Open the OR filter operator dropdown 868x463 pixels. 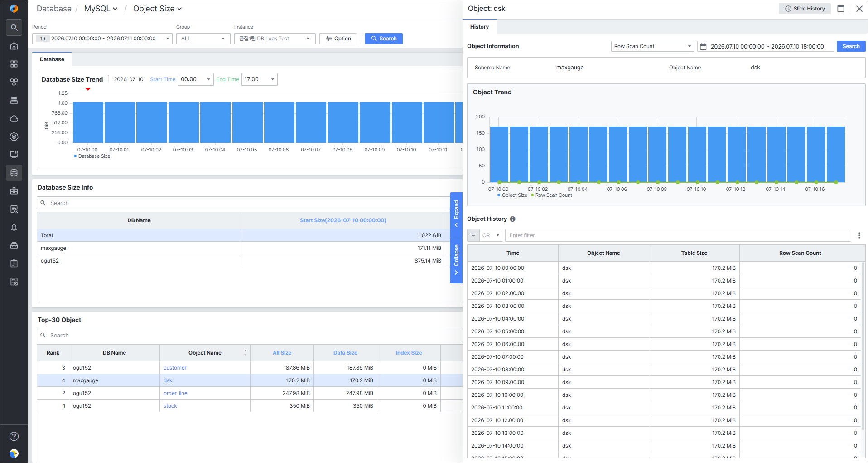click(491, 235)
